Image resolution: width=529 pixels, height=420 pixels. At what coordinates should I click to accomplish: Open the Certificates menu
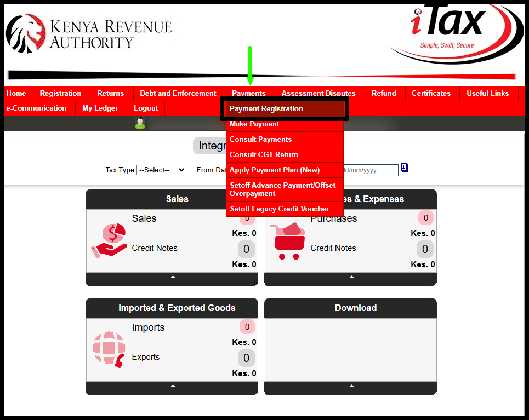[431, 94]
